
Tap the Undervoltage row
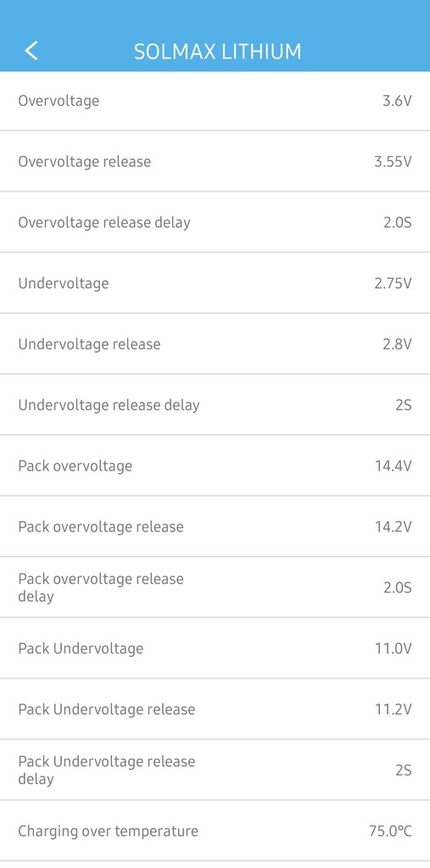pos(215,283)
